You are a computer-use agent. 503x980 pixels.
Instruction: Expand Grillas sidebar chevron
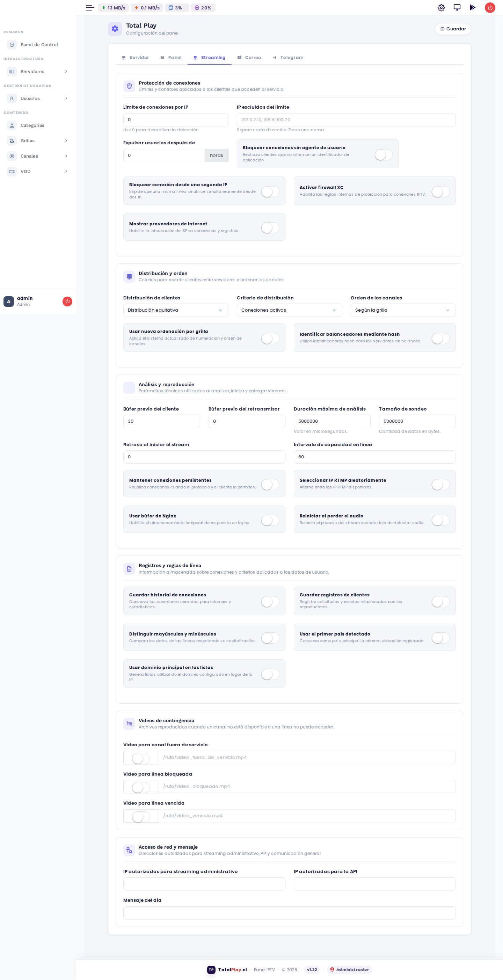tap(66, 141)
